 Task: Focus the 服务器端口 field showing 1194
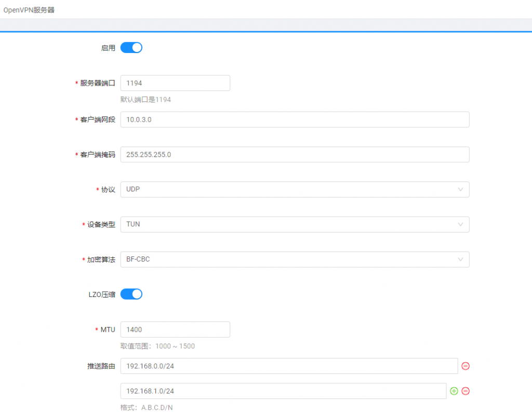[175, 83]
